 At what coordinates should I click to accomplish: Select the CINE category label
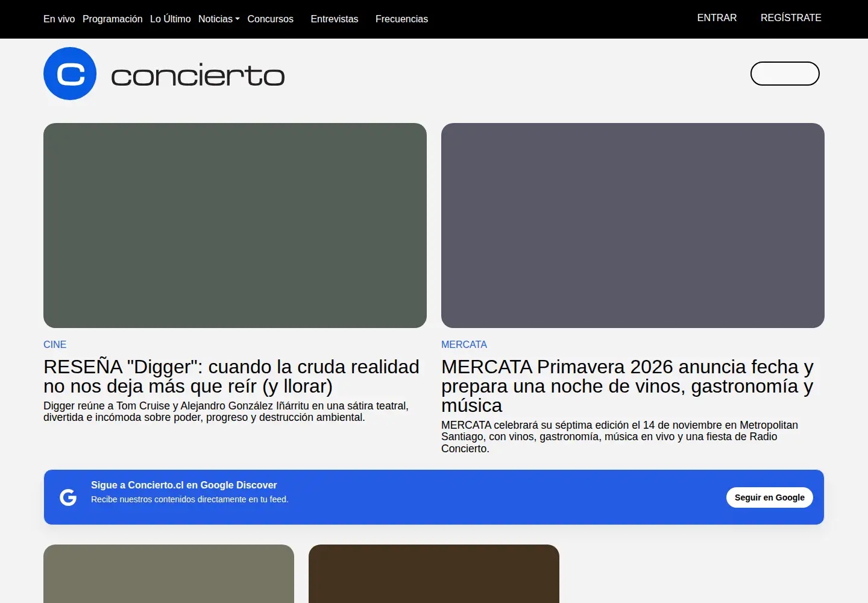click(55, 344)
